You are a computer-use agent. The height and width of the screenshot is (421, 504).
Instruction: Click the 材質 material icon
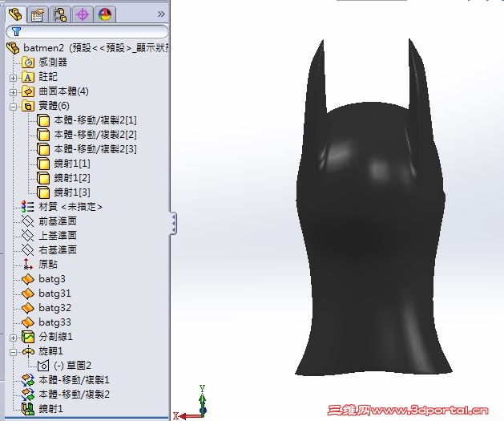point(27,207)
